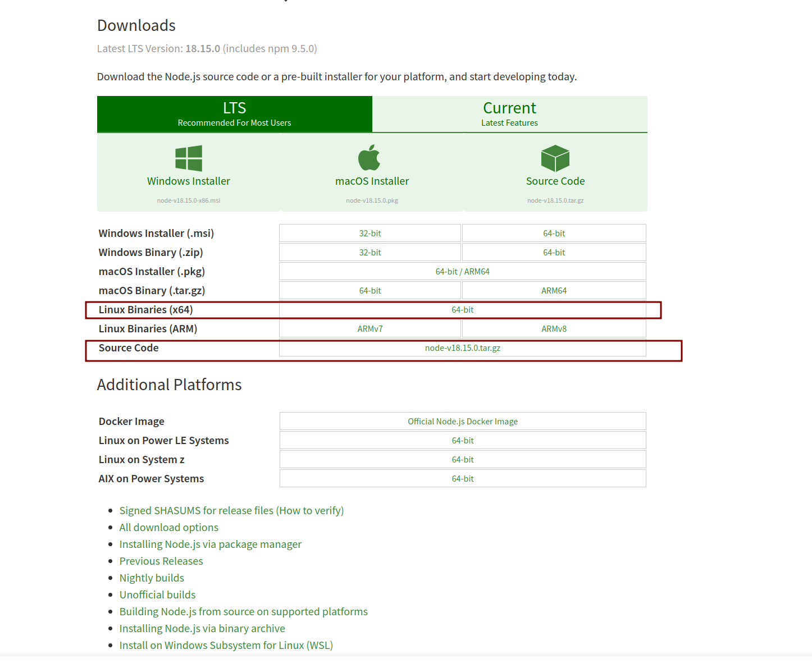This screenshot has width=812, height=663.
Task: Open the Source Code link under the cube
Action: point(555,181)
